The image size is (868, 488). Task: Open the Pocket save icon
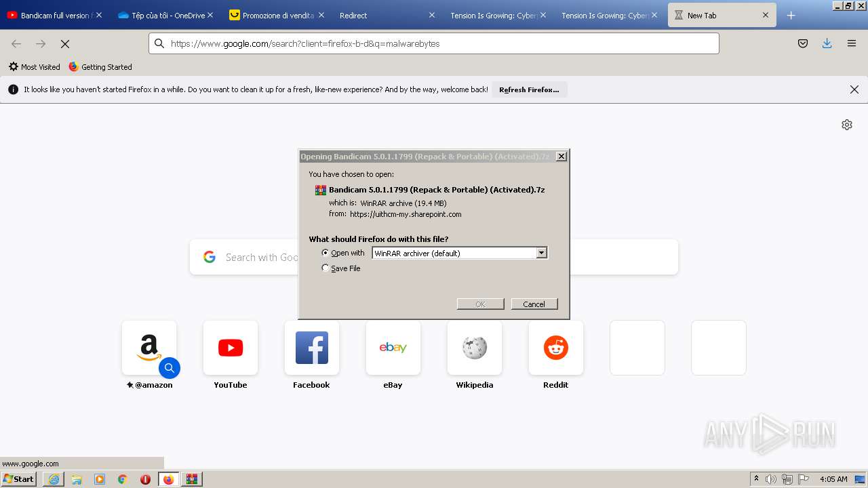pyautogui.click(x=803, y=43)
